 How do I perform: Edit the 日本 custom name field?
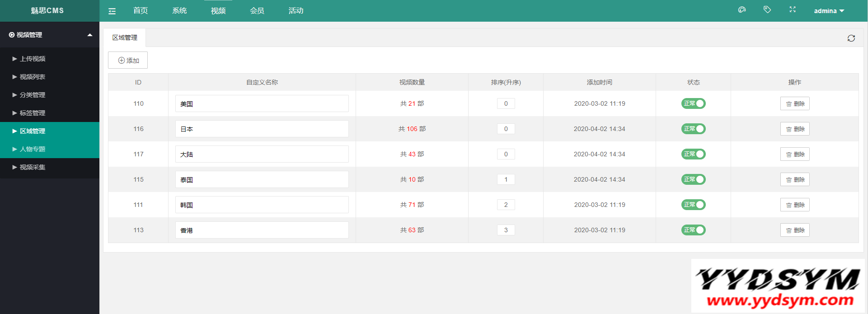tap(262, 129)
